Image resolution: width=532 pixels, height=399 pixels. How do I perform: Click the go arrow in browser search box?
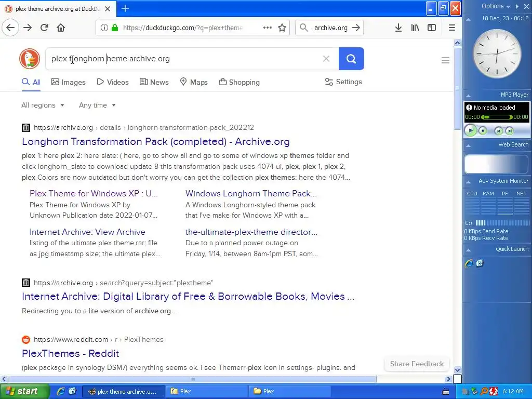[x=355, y=28]
